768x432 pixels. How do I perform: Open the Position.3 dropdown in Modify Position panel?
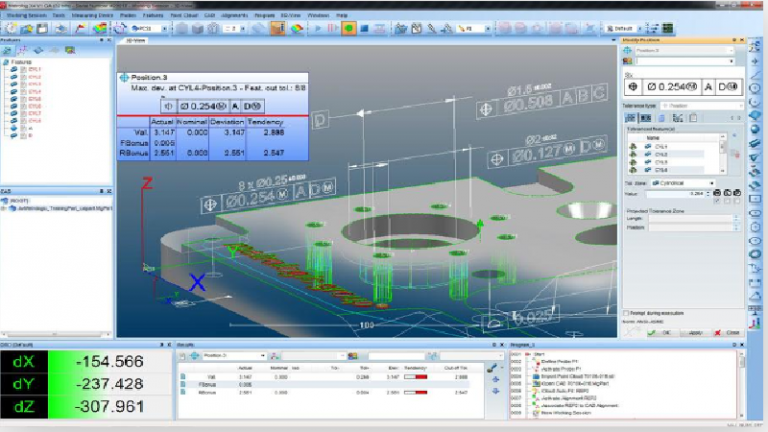pyautogui.click(x=731, y=50)
